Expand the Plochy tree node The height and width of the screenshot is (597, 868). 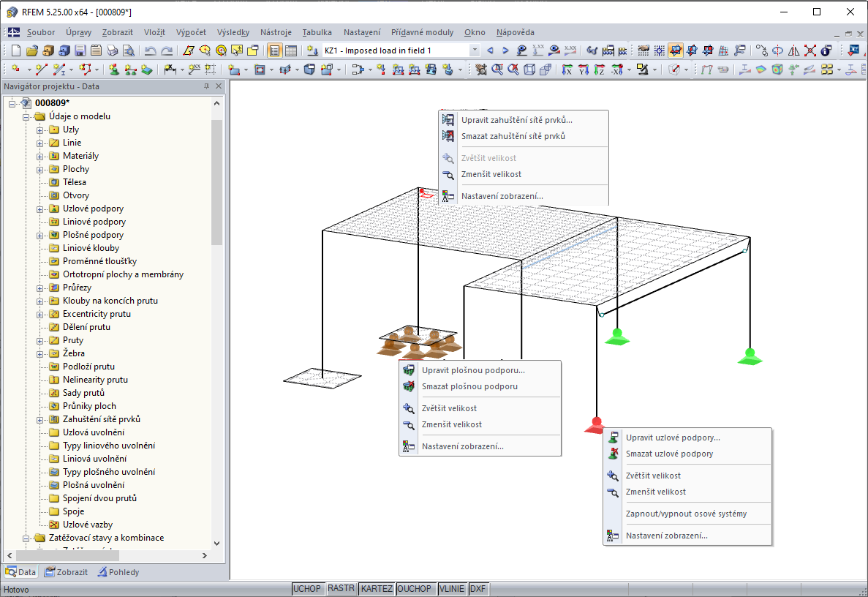coord(40,170)
